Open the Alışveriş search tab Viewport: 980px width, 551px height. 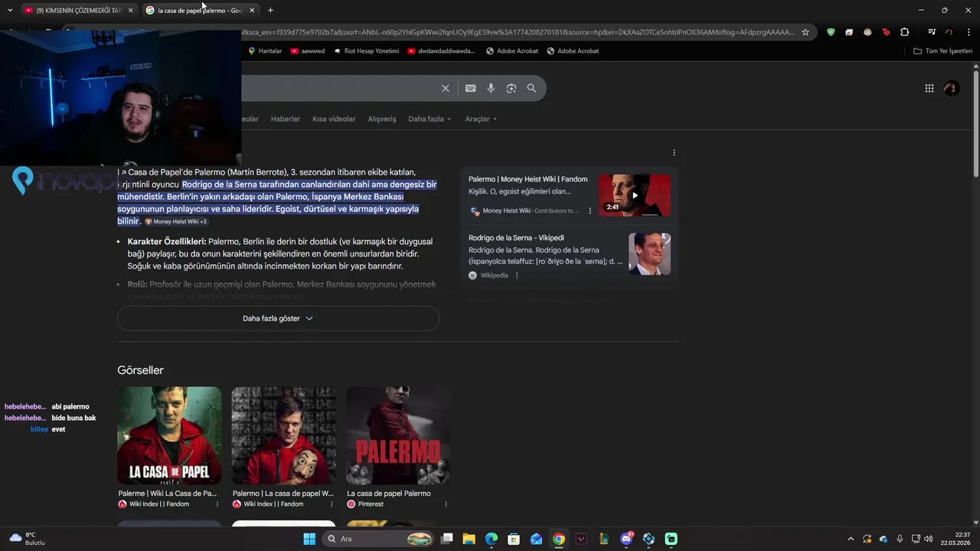point(382,119)
